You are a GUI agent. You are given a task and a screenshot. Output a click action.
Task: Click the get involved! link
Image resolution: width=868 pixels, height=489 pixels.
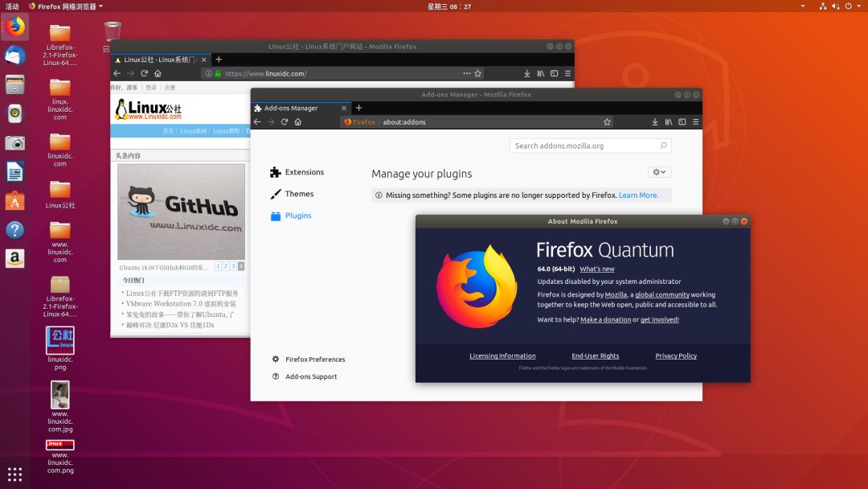659,319
